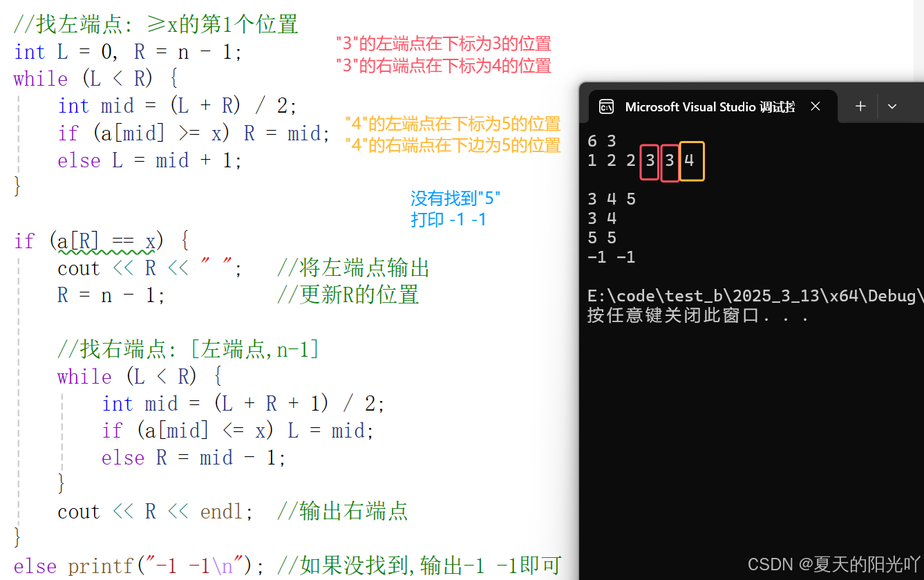The height and width of the screenshot is (580, 924).
Task: Click the console output line 3 4
Action: pos(601,218)
